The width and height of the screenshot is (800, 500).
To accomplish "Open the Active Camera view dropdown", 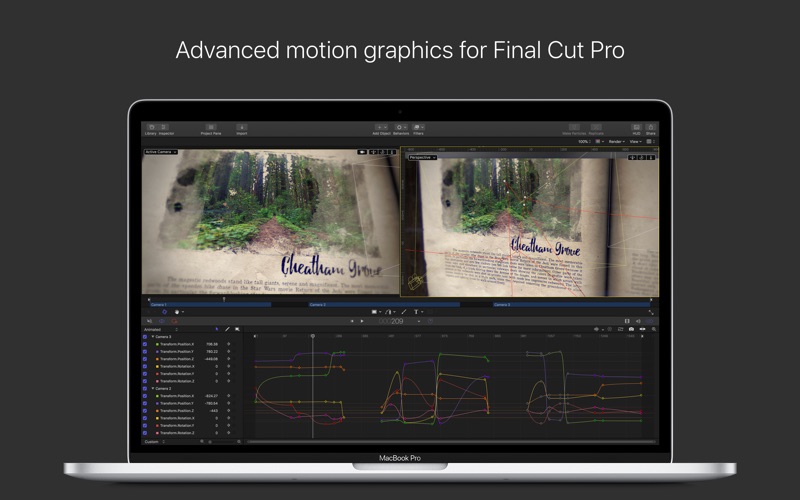I will (161, 152).
